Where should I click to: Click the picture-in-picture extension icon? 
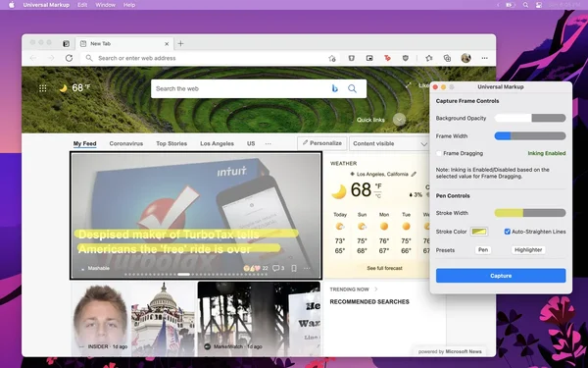[x=369, y=58]
